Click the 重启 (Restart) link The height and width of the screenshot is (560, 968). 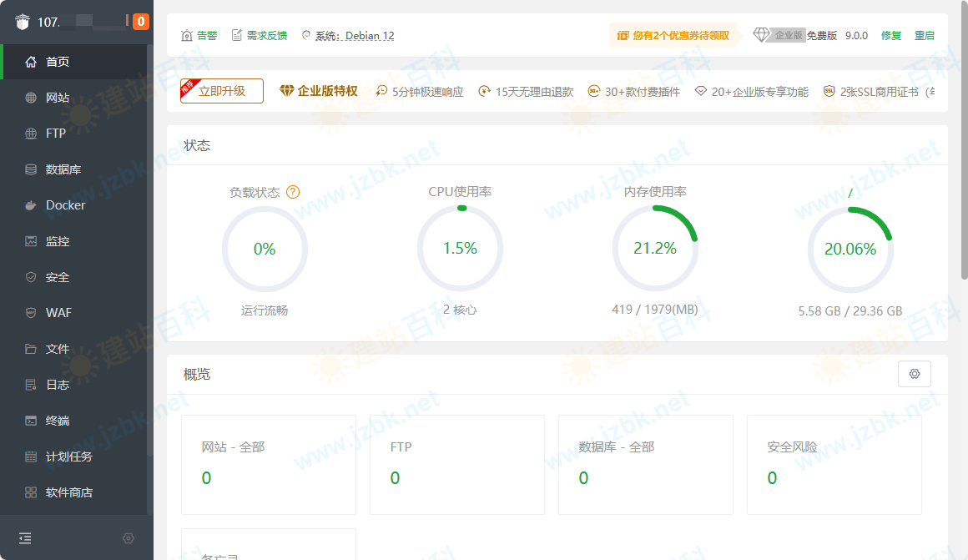[924, 36]
